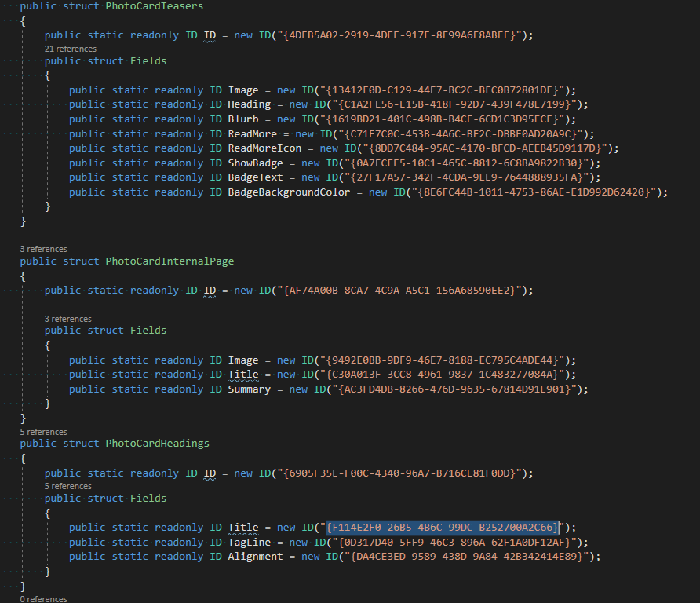Select the Heading field identifier
The width and height of the screenshot is (700, 603).
pos(249,103)
